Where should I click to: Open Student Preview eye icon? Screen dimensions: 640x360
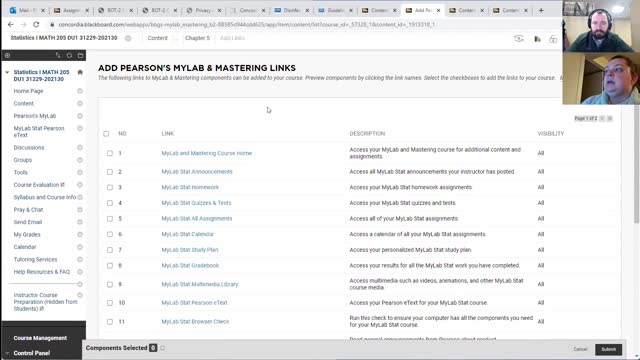point(519,39)
